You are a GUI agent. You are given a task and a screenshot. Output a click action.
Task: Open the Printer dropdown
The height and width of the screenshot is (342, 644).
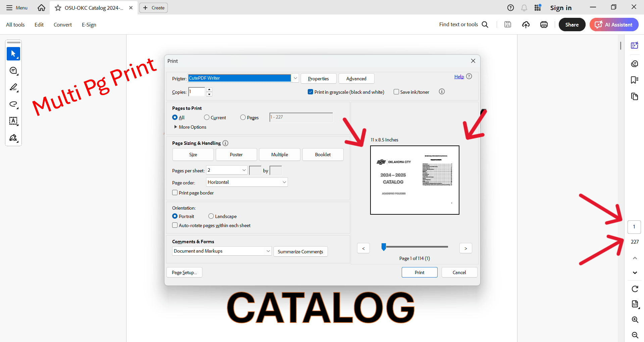pos(295,78)
